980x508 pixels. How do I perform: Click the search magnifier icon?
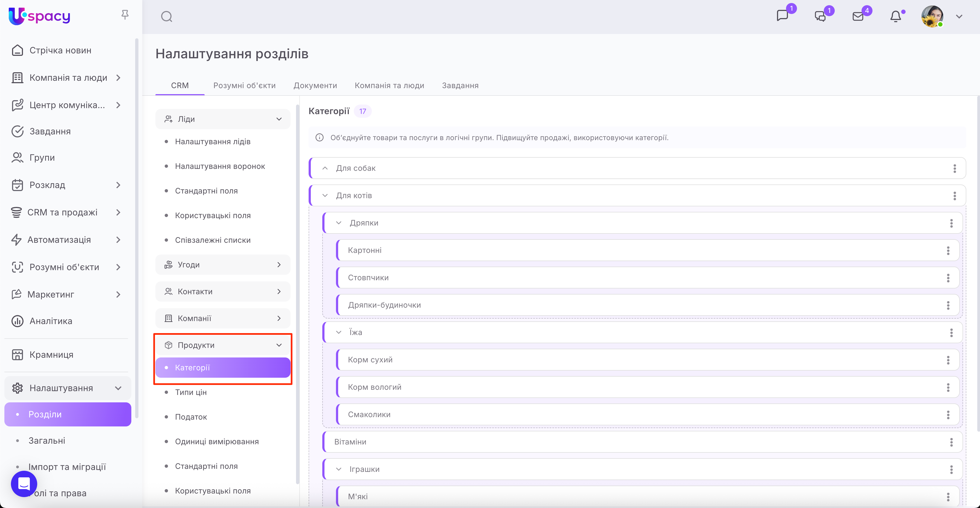[166, 17]
